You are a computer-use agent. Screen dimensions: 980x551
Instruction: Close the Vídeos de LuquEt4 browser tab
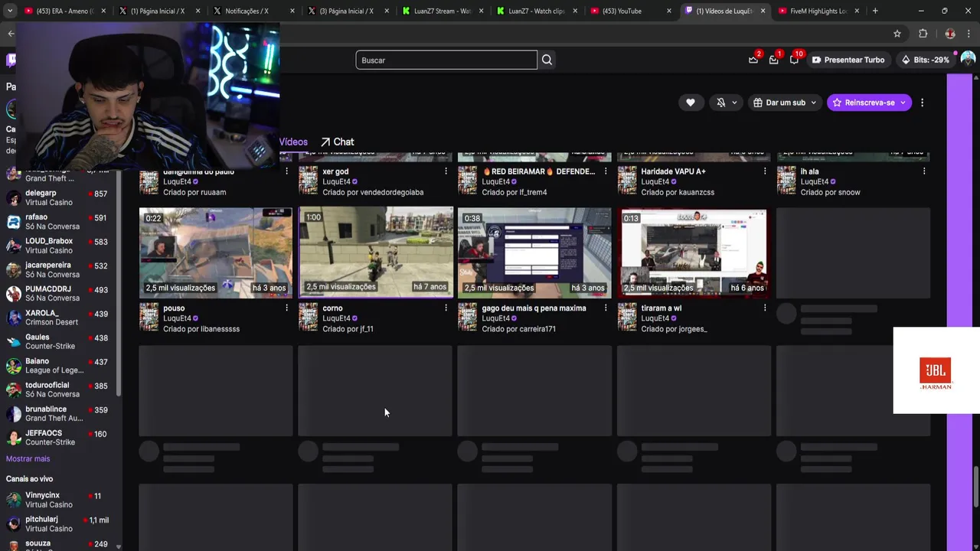point(763,11)
